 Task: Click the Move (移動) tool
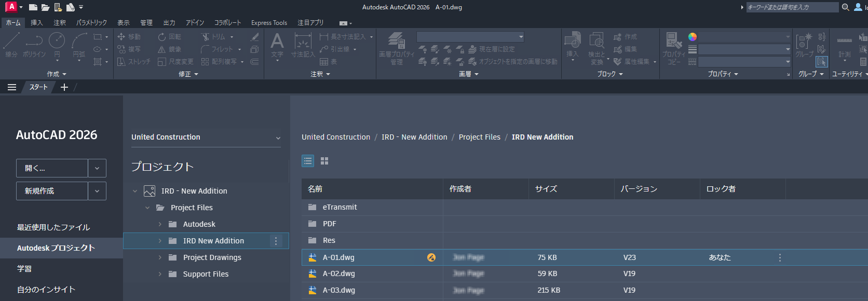(129, 37)
